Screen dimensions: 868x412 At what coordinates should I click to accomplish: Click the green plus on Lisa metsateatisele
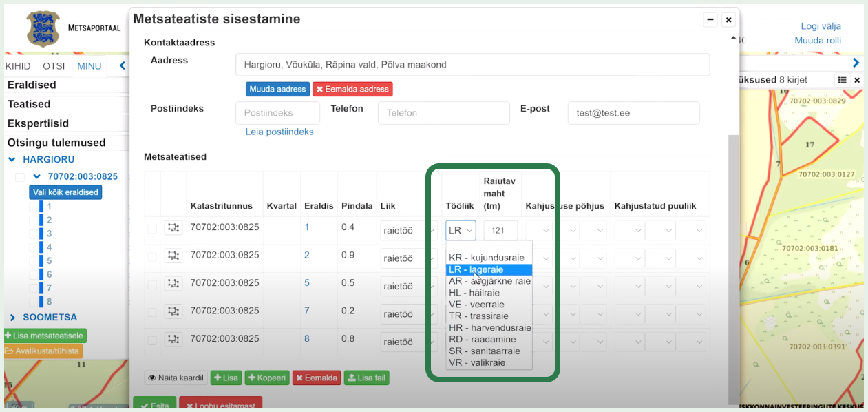8,336
